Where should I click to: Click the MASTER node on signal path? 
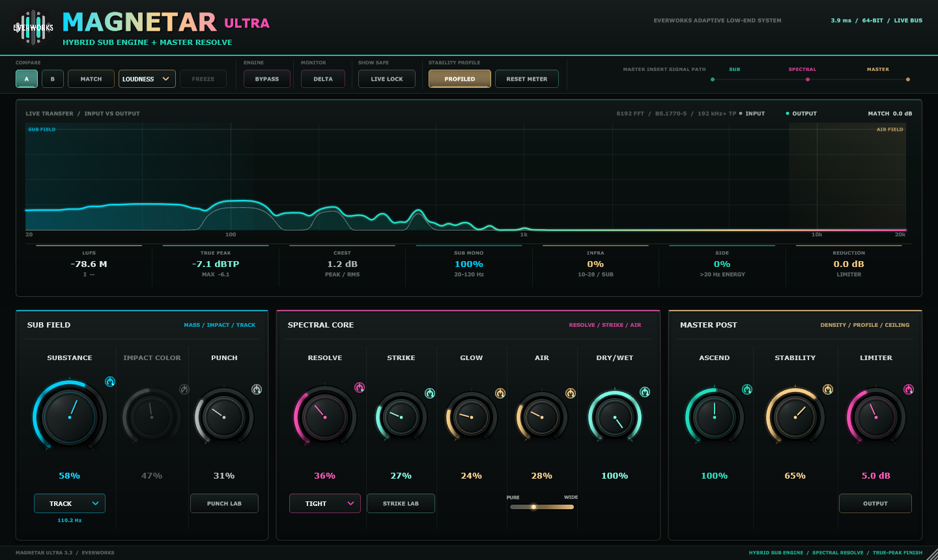(x=908, y=79)
